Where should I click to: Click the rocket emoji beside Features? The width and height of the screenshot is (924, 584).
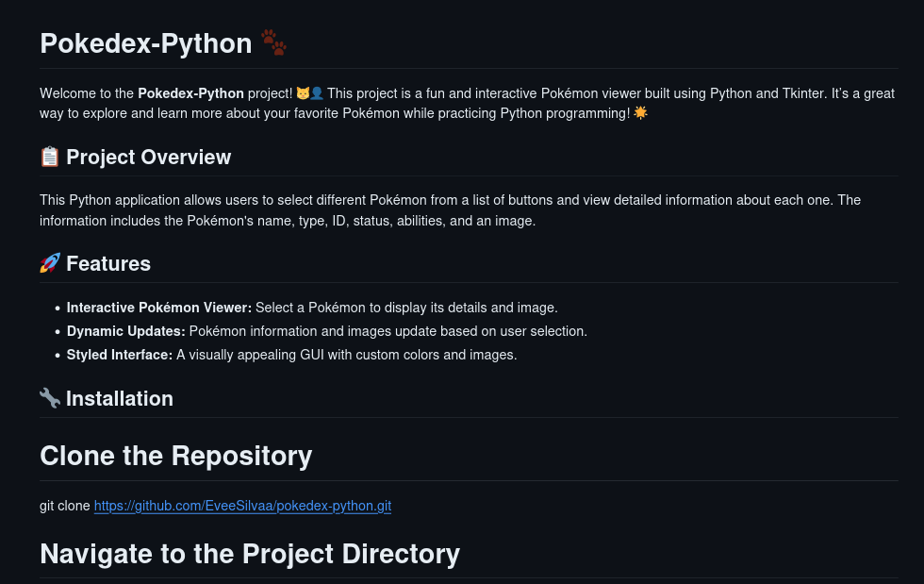point(49,263)
